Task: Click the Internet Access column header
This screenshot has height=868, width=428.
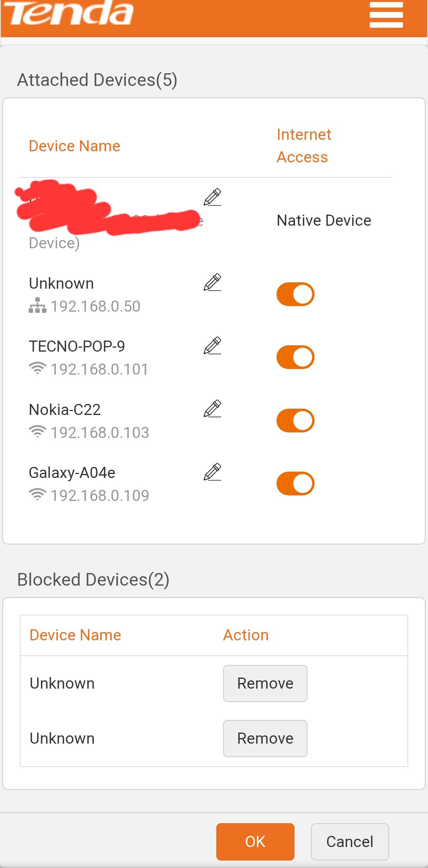Action: (304, 146)
